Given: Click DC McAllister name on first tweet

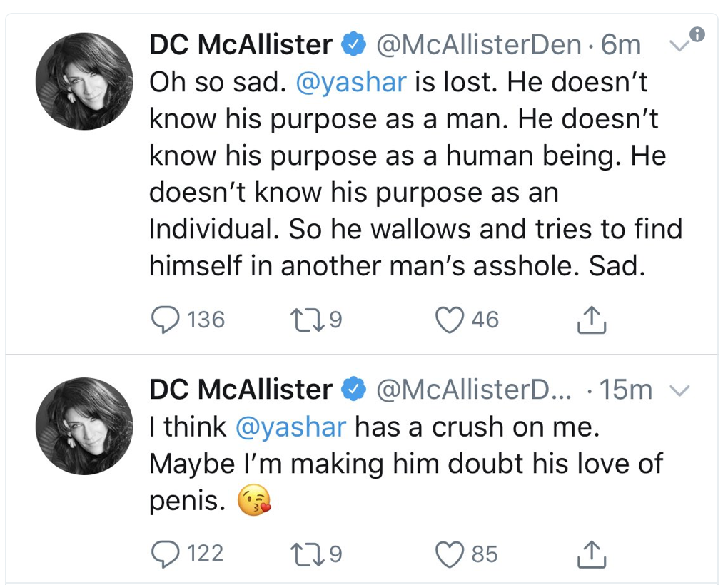Looking at the screenshot, I should (x=241, y=46).
